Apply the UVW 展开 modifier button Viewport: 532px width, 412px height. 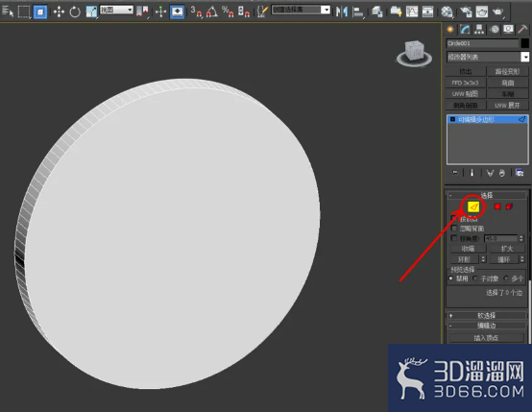point(508,106)
